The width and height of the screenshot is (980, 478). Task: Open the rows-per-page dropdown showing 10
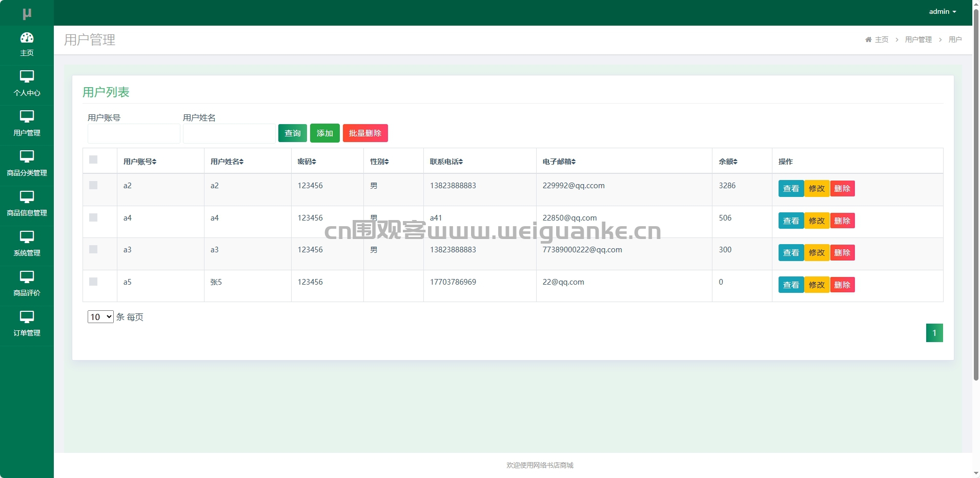(100, 317)
